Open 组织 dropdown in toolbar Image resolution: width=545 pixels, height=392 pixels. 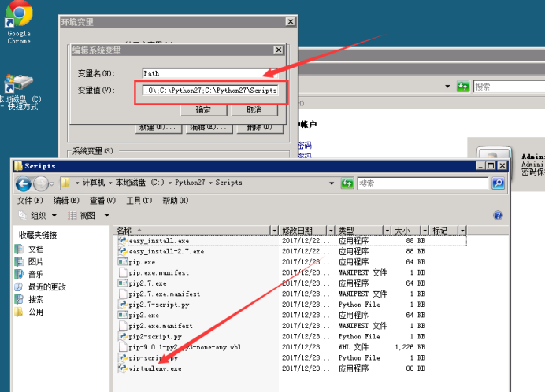(38, 216)
